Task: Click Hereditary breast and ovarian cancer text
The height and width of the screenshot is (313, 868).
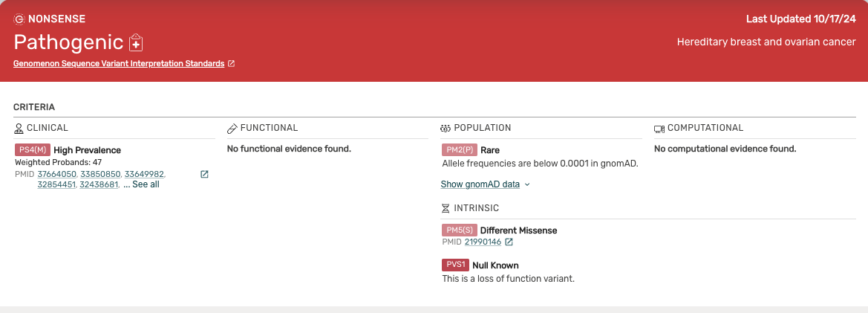Action: 766,42
